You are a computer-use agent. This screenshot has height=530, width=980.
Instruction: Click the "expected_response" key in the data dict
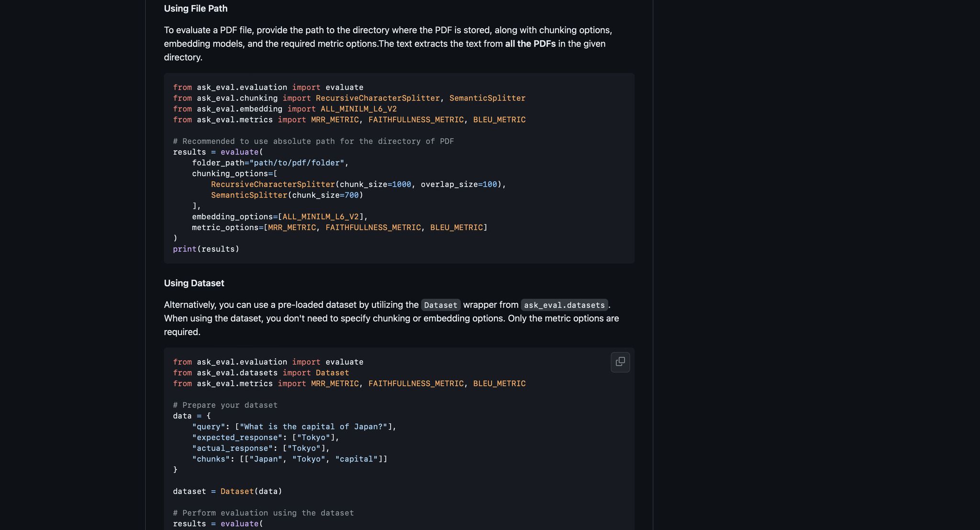coord(237,438)
